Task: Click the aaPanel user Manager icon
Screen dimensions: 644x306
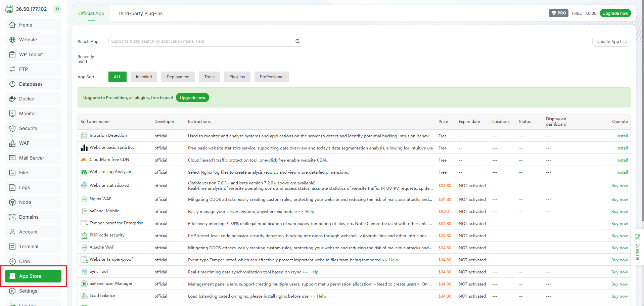Action: pos(84,284)
